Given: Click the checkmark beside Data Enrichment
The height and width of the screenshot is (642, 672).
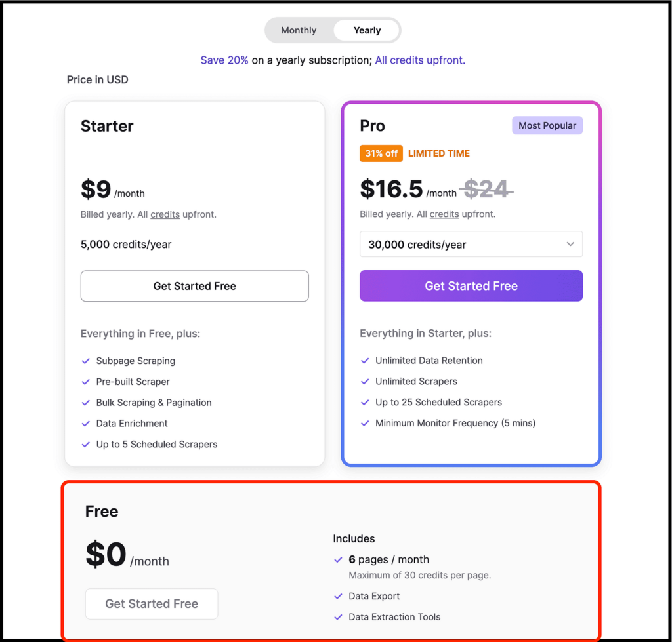Looking at the screenshot, I should (86, 424).
